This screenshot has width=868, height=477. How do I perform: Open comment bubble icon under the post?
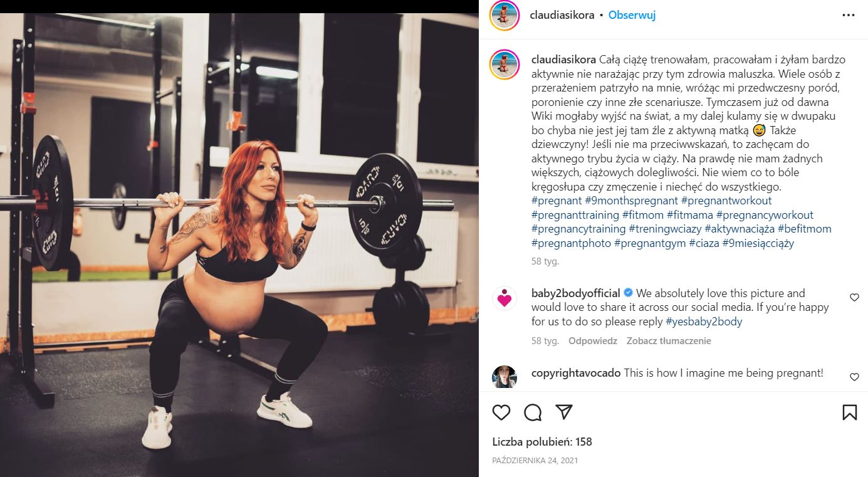(533, 412)
